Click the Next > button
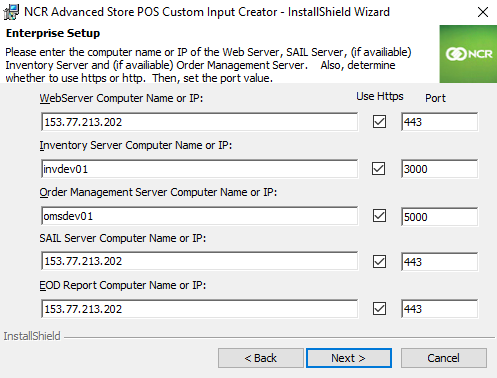This screenshot has height=378, width=497. click(x=349, y=358)
